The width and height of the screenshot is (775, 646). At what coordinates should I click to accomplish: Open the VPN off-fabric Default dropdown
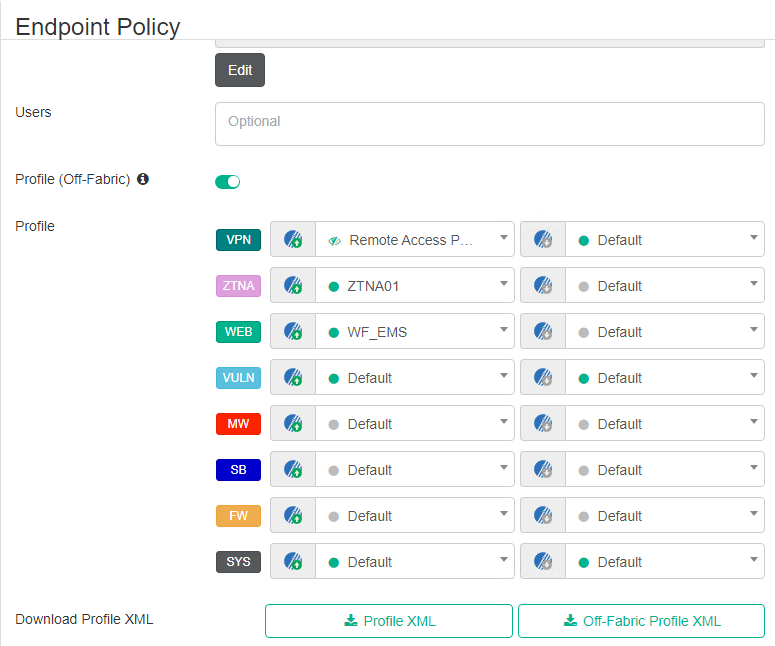coord(665,239)
